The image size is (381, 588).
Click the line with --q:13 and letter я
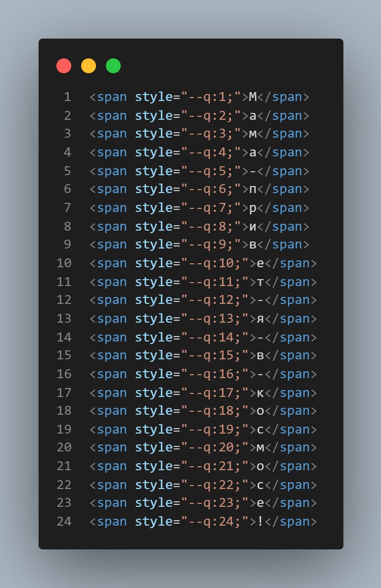[203, 319]
